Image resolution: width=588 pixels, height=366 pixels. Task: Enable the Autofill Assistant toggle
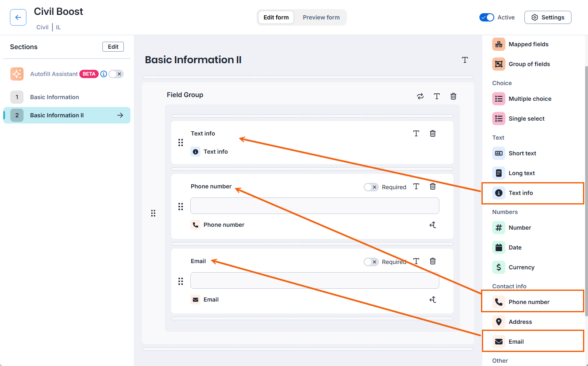[116, 74]
